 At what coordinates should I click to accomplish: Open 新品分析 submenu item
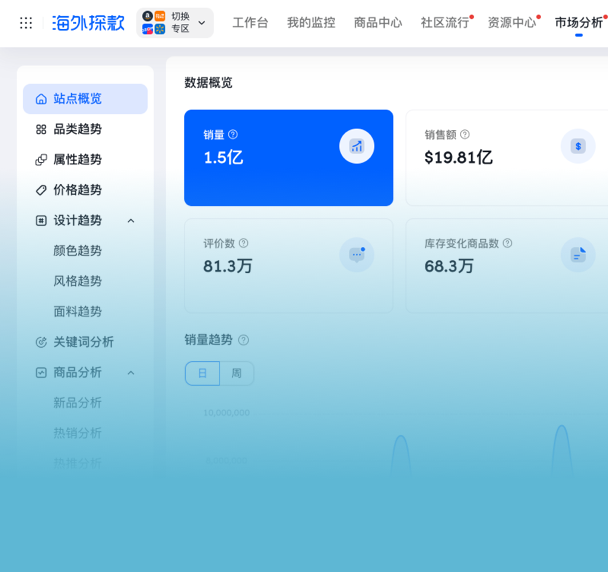coord(78,403)
